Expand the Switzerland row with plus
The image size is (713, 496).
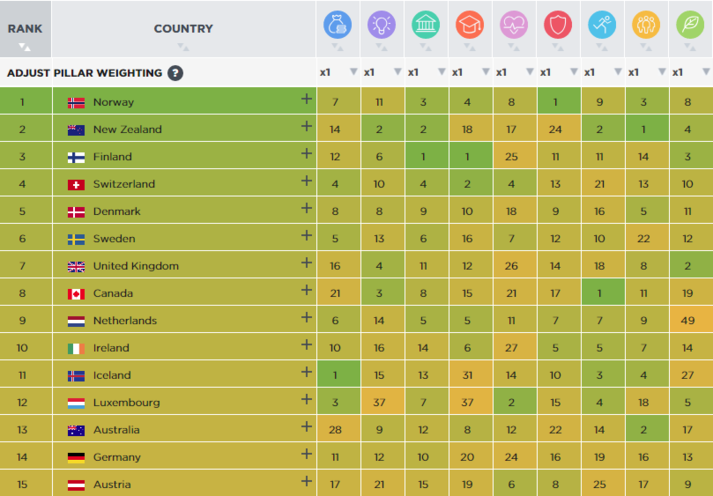point(306,182)
